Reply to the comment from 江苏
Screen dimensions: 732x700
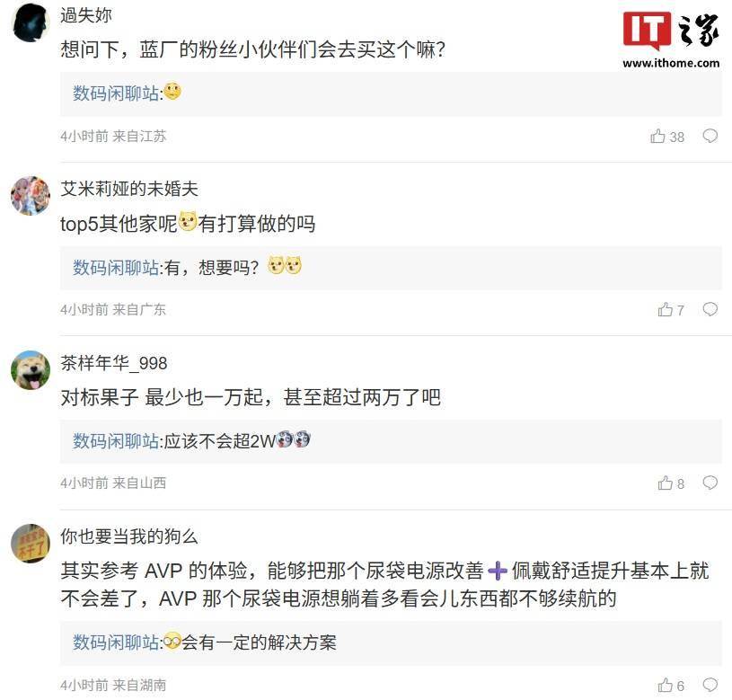(710, 136)
